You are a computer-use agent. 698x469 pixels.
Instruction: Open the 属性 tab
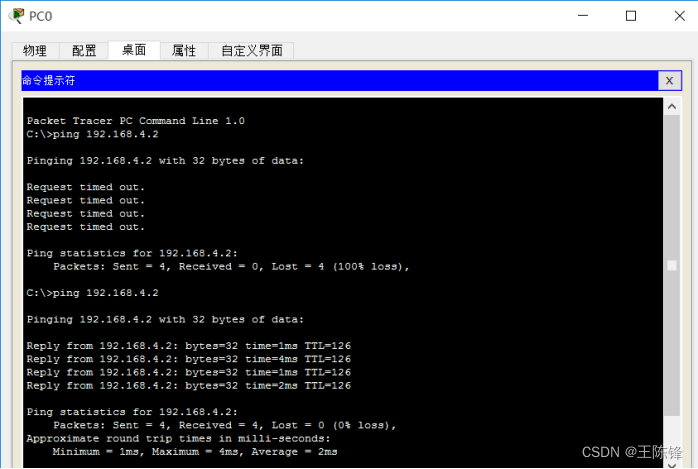pos(184,51)
